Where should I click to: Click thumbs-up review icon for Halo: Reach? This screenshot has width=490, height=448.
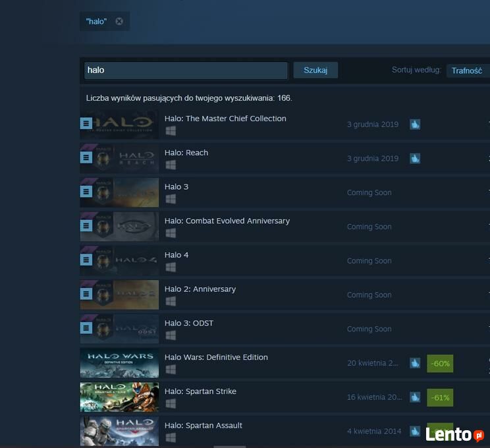[x=415, y=159]
